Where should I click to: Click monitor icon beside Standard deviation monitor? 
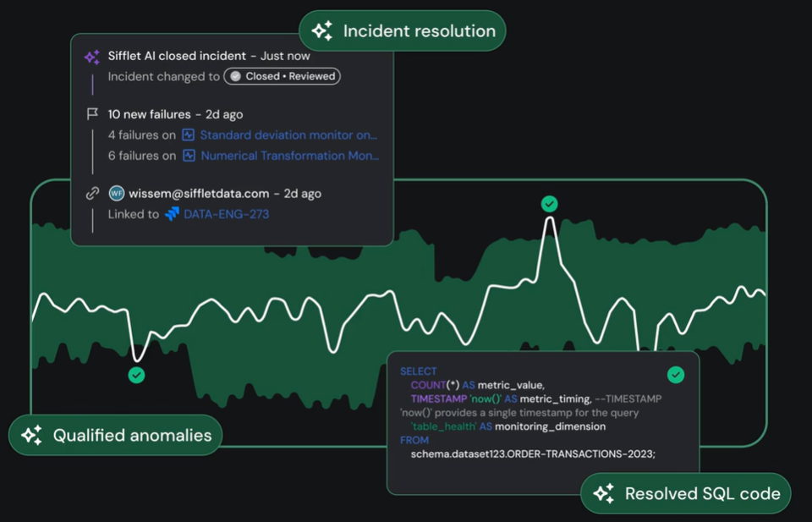pos(189,135)
